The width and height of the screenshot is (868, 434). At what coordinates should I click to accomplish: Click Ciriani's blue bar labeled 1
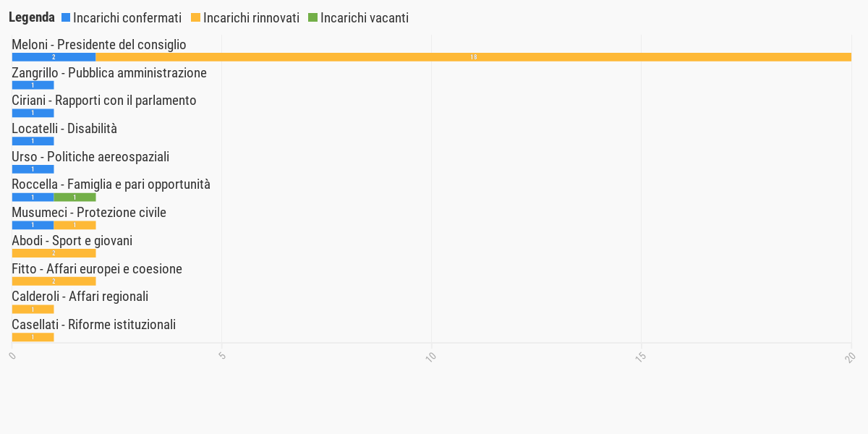point(33,113)
